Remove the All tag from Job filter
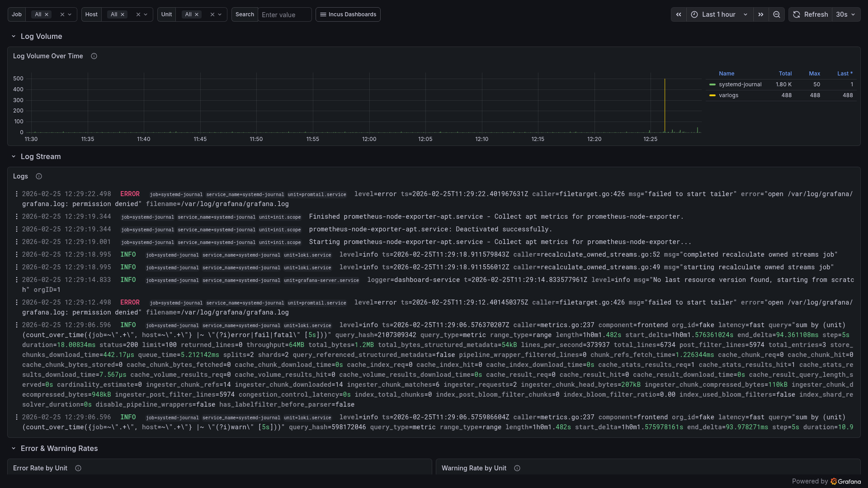Image resolution: width=868 pixels, height=488 pixels. (47, 14)
